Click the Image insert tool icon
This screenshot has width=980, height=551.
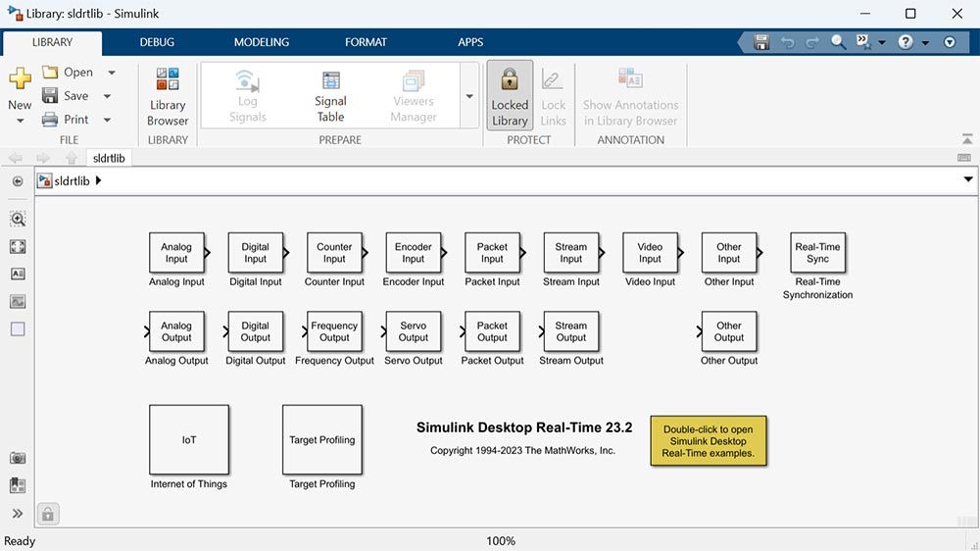tap(18, 302)
